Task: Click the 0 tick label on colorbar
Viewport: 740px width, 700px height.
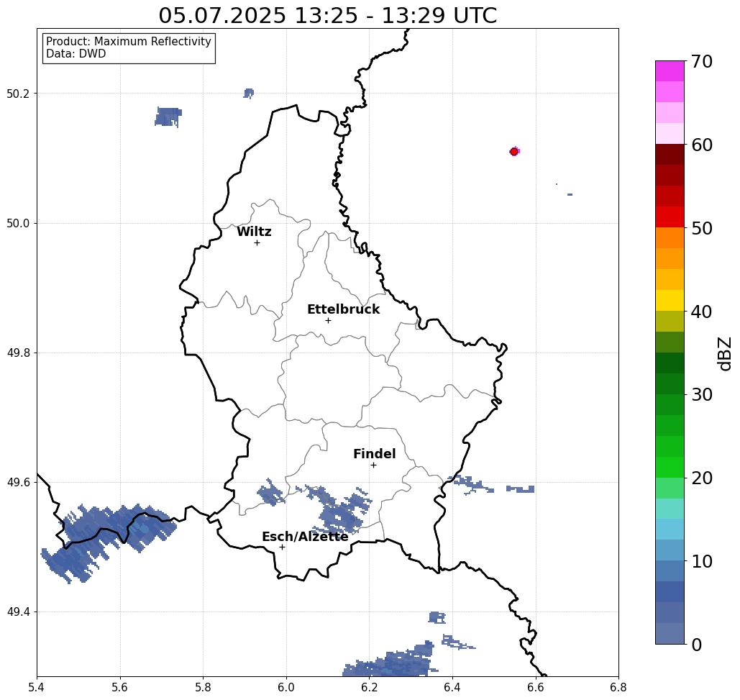Action: click(x=697, y=645)
